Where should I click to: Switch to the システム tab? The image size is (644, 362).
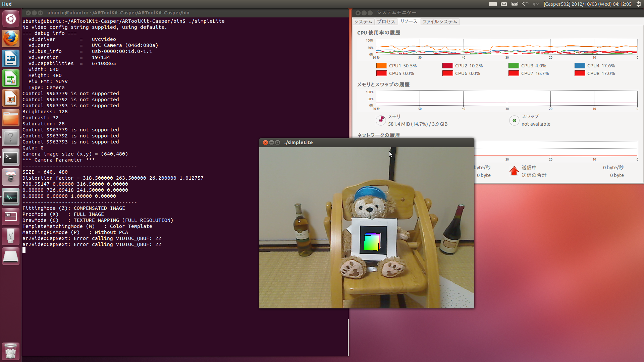(363, 21)
